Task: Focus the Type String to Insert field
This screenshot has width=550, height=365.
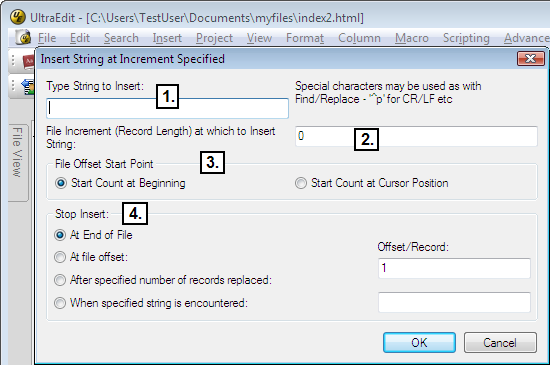Action: 167,108
